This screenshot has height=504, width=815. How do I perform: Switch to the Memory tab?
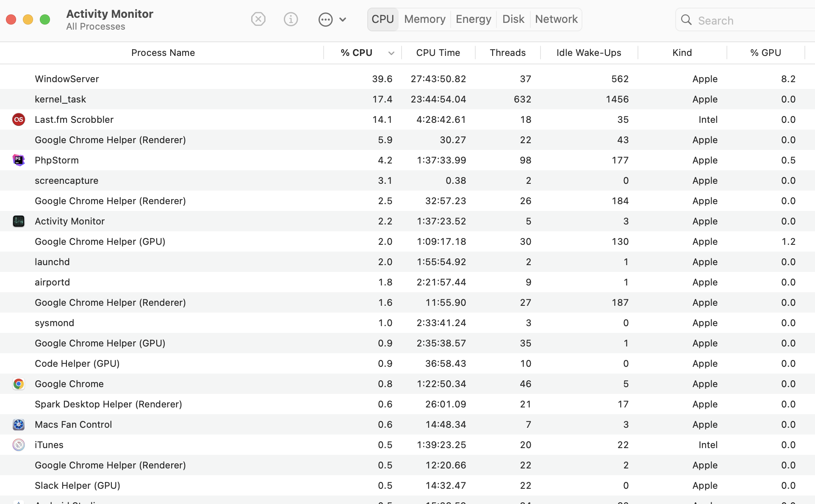coord(424,19)
